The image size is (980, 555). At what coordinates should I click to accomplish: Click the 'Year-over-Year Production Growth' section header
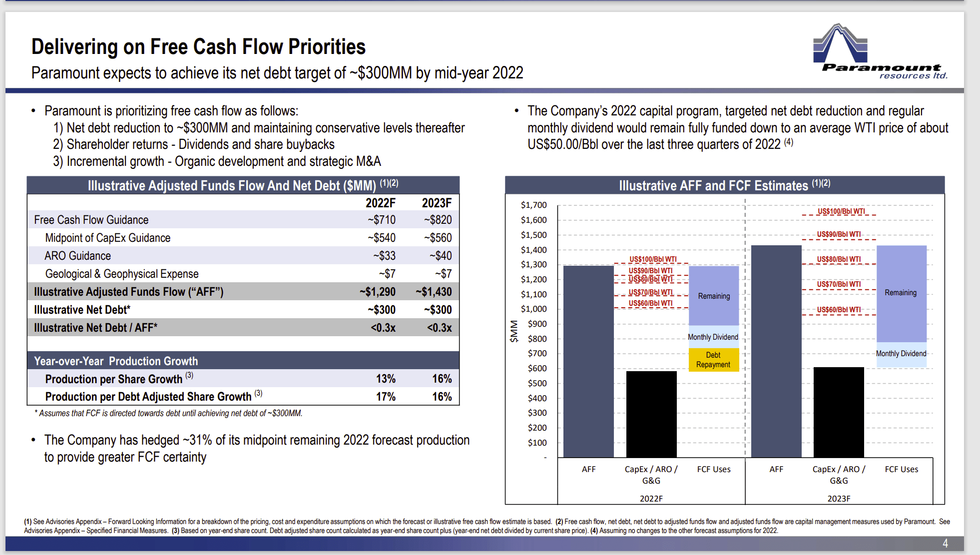[x=116, y=361]
